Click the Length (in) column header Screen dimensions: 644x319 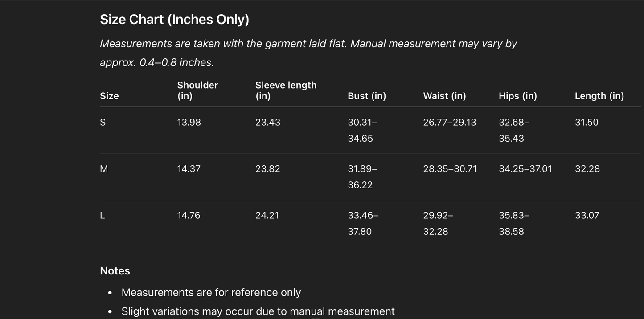point(599,96)
